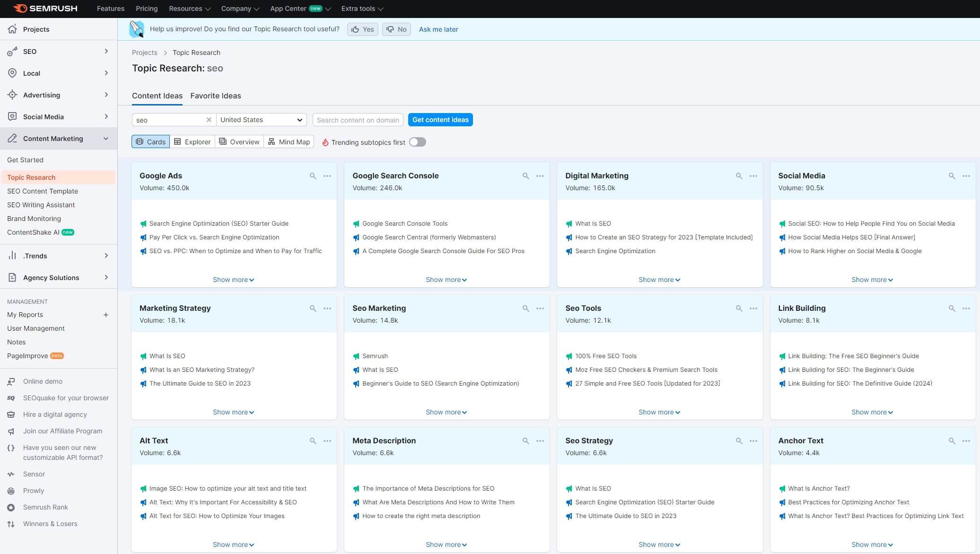Viewport: 980px width, 554px height.
Task: Click the Projects home icon in sidebar
Action: pos(12,29)
